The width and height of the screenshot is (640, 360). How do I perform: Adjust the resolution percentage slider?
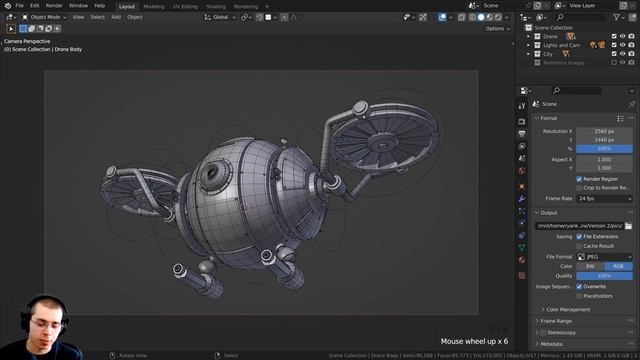click(604, 149)
